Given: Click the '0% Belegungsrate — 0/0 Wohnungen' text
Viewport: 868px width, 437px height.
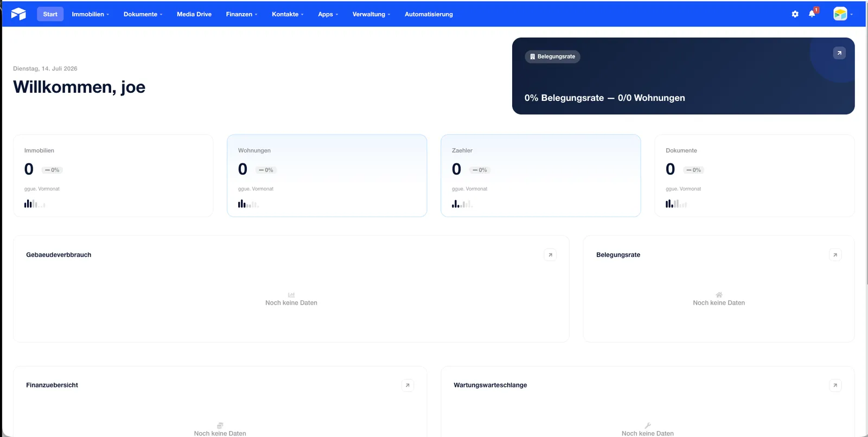Looking at the screenshot, I should pyautogui.click(x=604, y=98).
